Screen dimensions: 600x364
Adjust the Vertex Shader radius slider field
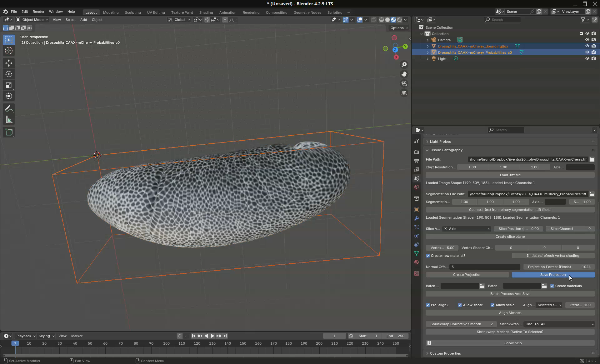click(x=442, y=248)
